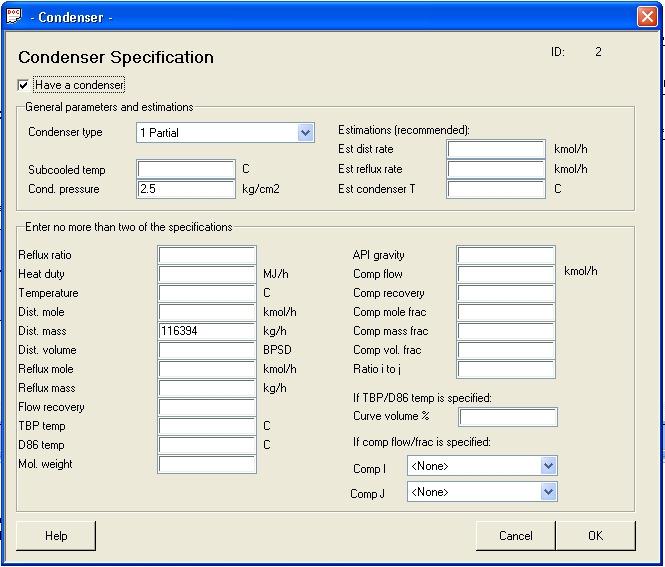Screen dimensions: 665x567
Task: Click the Comp recovery input field
Action: [506, 293]
